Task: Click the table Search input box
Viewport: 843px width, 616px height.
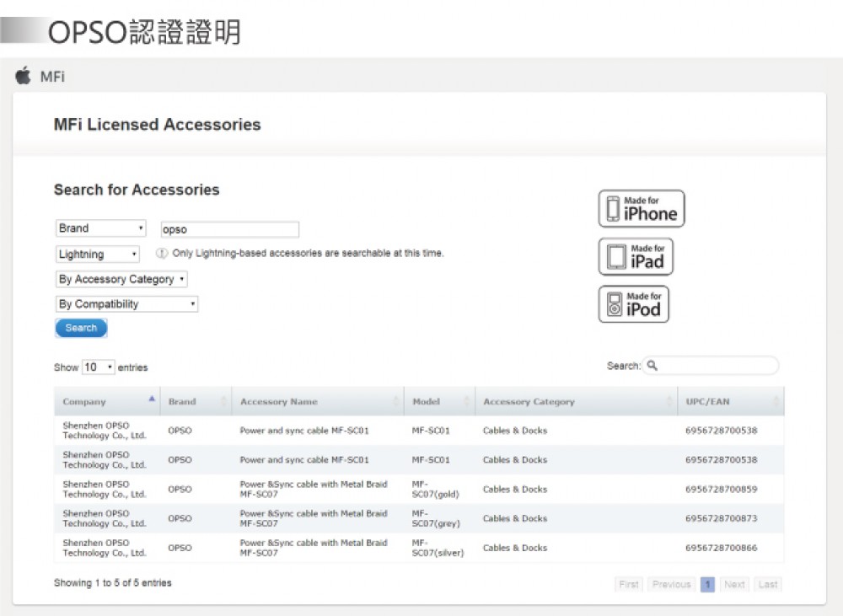Action: tap(710, 366)
